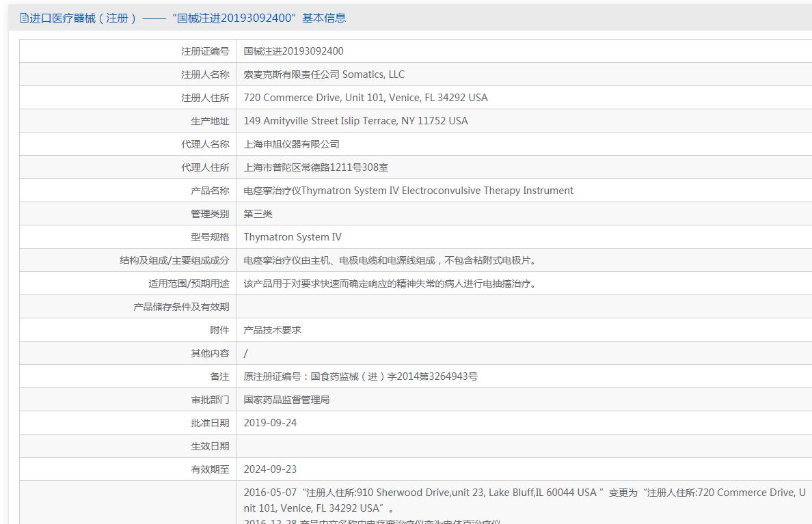Select approving department 国家药品监督管理局
The image size is (812, 524).
[286, 400]
